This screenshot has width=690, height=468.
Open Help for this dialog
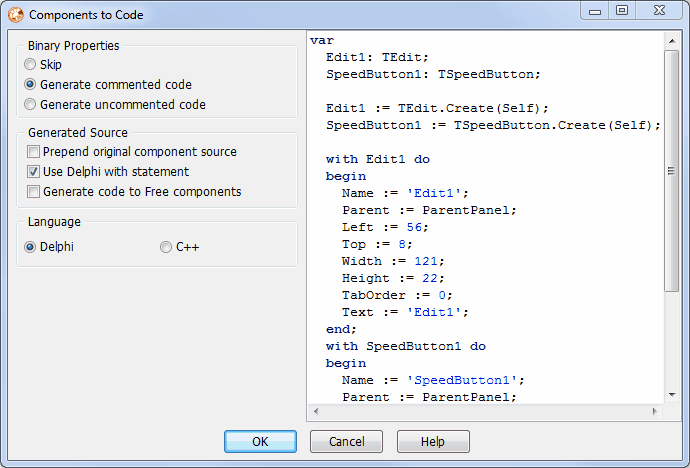[x=433, y=441]
